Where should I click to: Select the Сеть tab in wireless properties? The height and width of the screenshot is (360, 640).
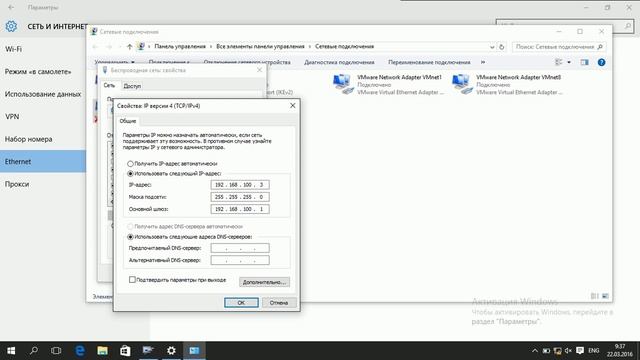coord(109,85)
